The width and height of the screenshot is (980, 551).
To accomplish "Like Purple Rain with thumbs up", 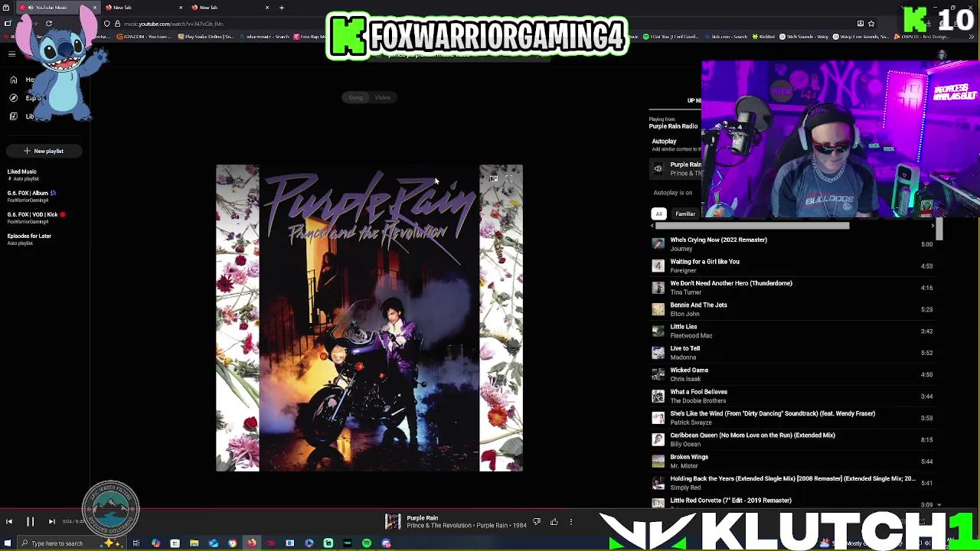I will point(554,522).
